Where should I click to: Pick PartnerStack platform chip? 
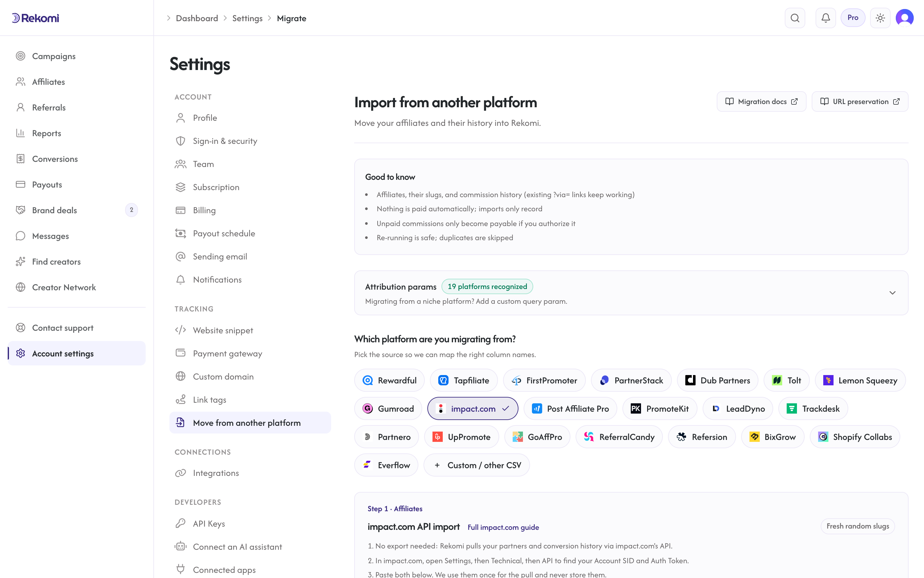point(631,381)
